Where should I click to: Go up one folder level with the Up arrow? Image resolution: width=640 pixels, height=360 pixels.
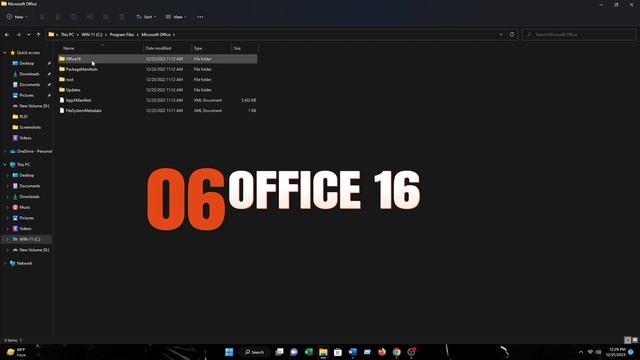(38, 35)
